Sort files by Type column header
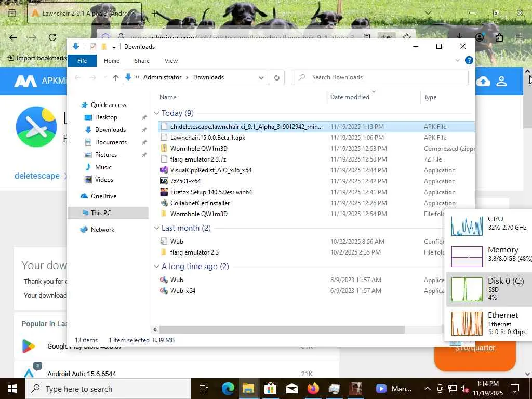 tap(430, 97)
